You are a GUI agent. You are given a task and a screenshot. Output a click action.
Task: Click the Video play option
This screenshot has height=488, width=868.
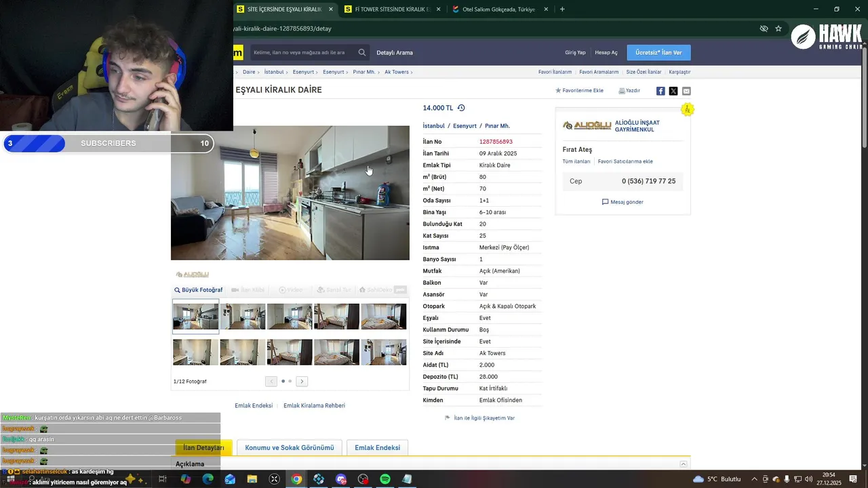(291, 290)
